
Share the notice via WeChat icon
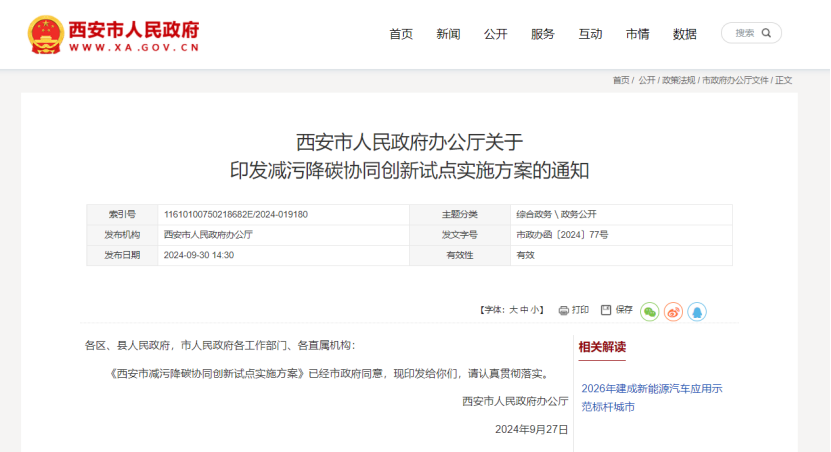pyautogui.click(x=650, y=311)
